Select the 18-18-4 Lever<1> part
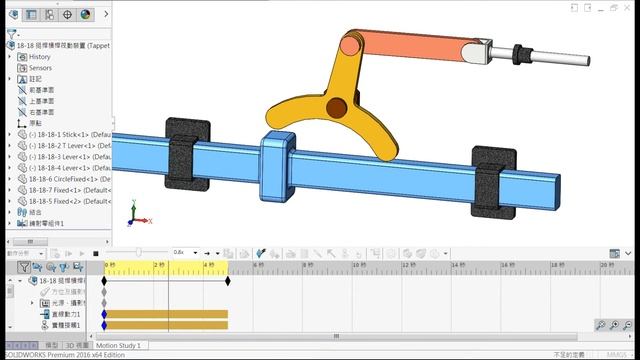640x360 pixels. tap(69, 168)
